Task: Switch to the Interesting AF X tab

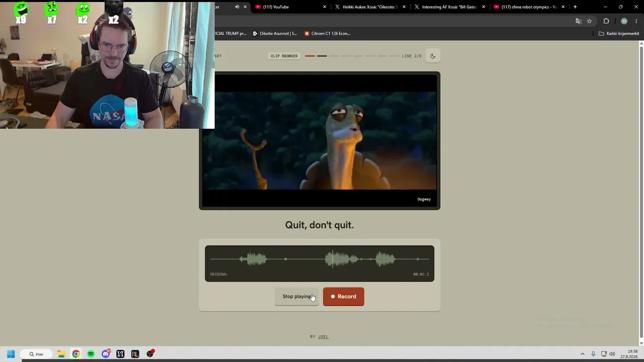Action: pos(449,7)
